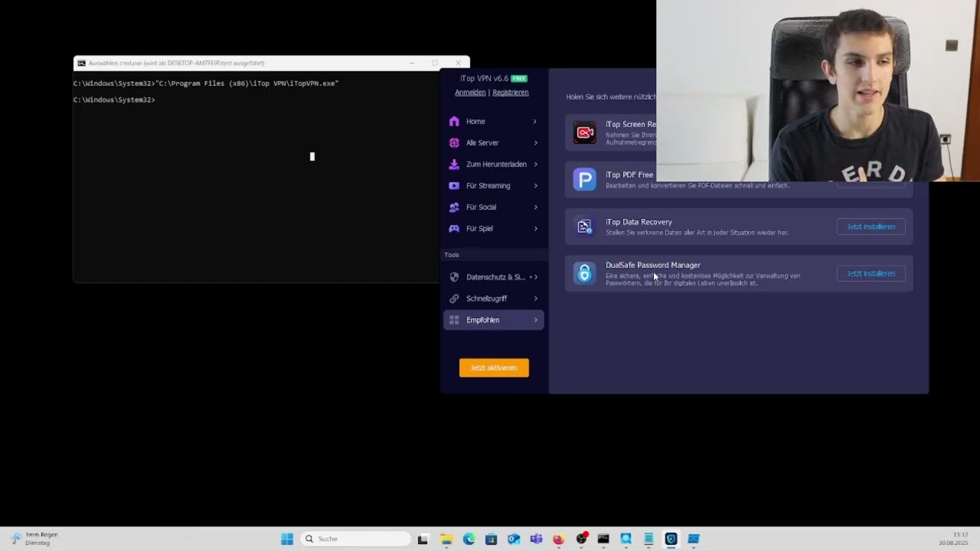Open Microsoft Store from the taskbar
This screenshot has width=980, height=551.
pyautogui.click(x=491, y=539)
